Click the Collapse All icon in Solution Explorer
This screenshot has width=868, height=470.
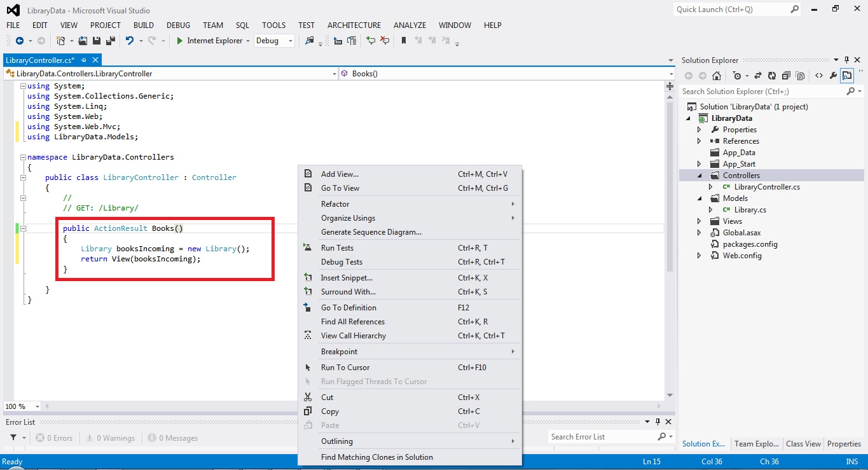786,76
